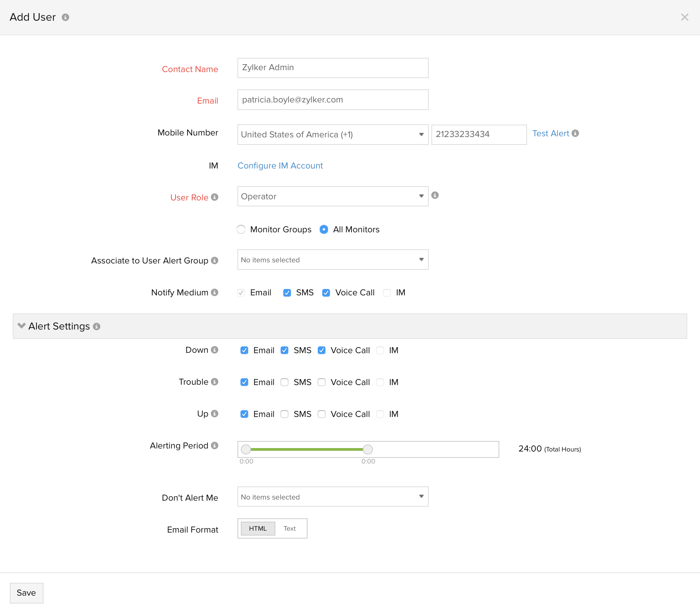The image size is (700, 608).
Task: Click the info icon beside User Role label
Action: [x=215, y=197]
